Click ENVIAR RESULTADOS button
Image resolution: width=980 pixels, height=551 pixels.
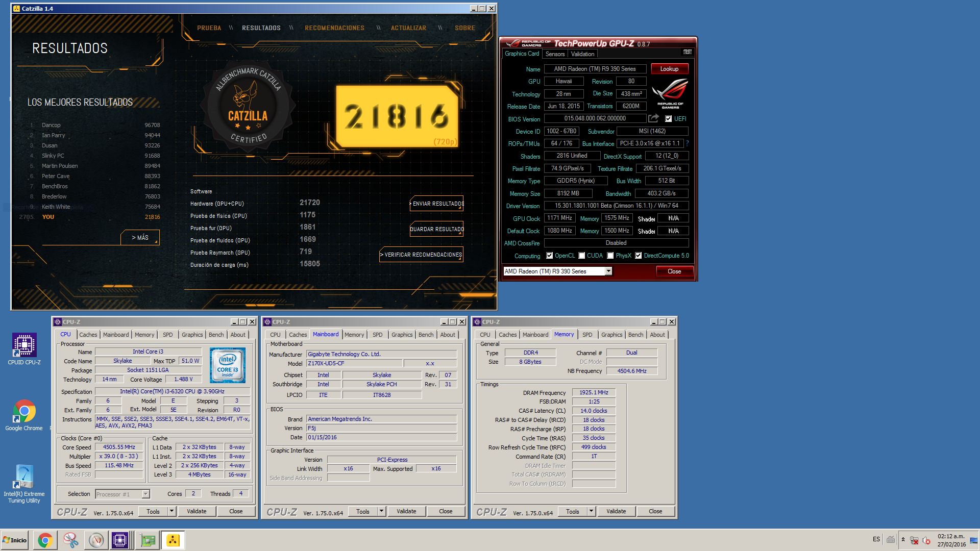tap(436, 204)
